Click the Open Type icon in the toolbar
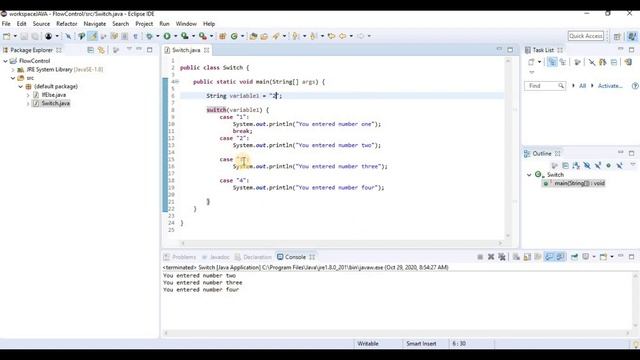 (253, 36)
